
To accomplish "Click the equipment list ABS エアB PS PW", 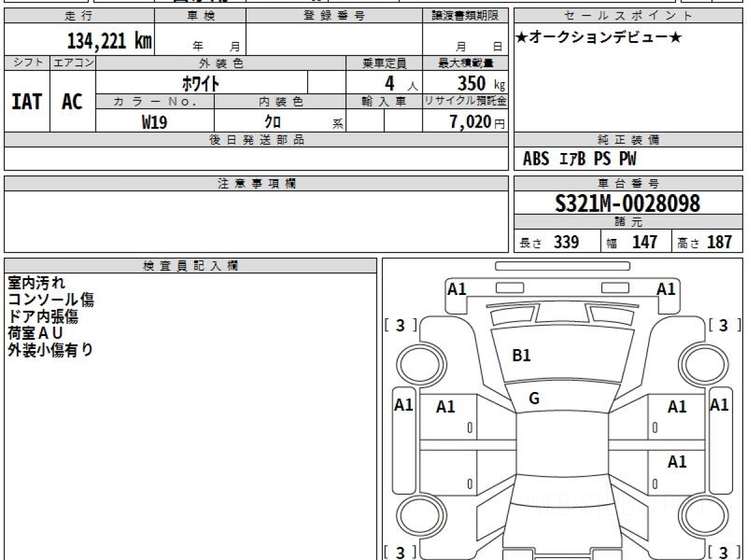I will click(580, 159).
